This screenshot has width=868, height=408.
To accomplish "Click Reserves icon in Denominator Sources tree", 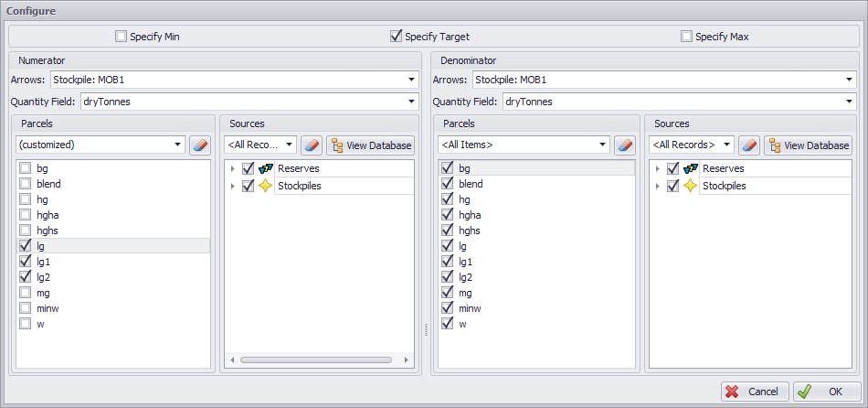I will [691, 168].
